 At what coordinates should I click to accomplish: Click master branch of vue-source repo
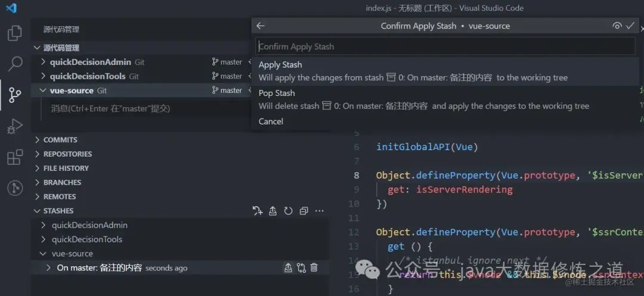coord(227,90)
